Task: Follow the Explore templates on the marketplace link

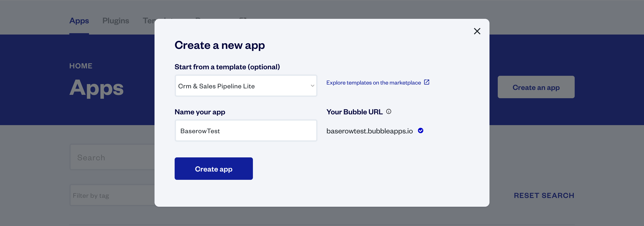Action: pyautogui.click(x=373, y=83)
